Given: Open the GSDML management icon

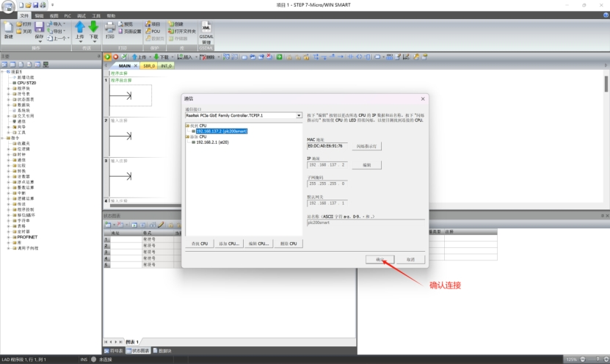Looking at the screenshot, I should click(x=206, y=29).
